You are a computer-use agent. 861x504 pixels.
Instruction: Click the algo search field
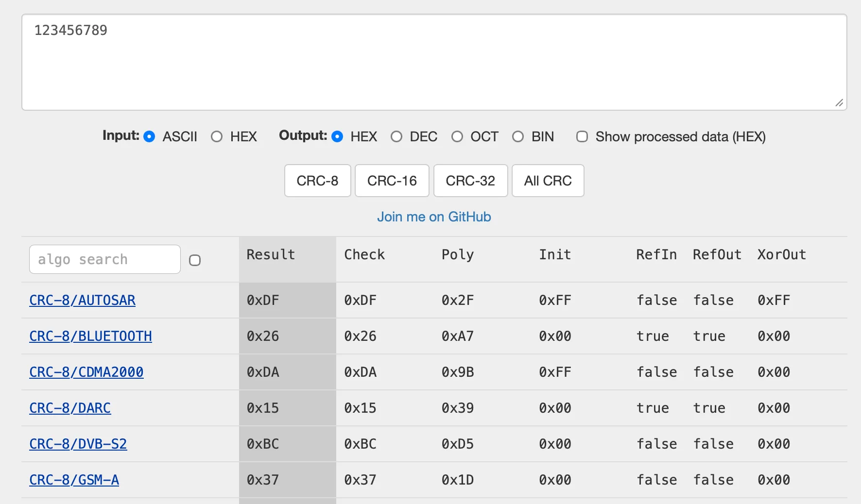(x=104, y=259)
